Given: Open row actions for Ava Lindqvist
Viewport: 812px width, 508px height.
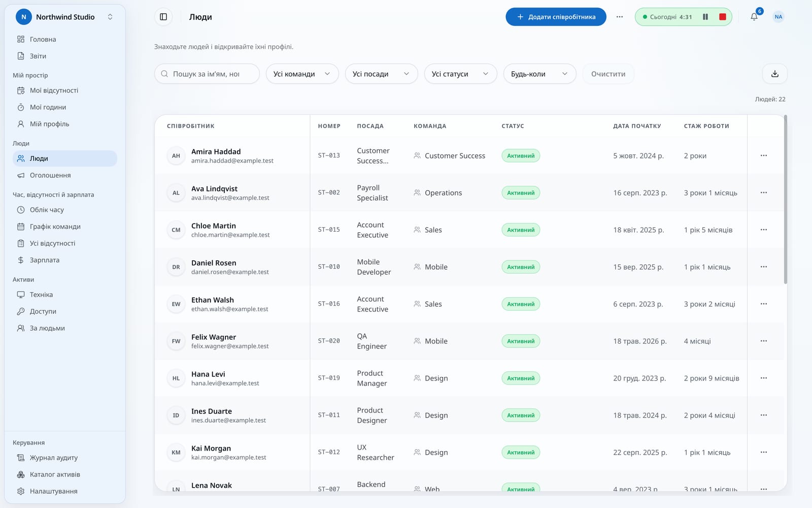Looking at the screenshot, I should (x=764, y=193).
